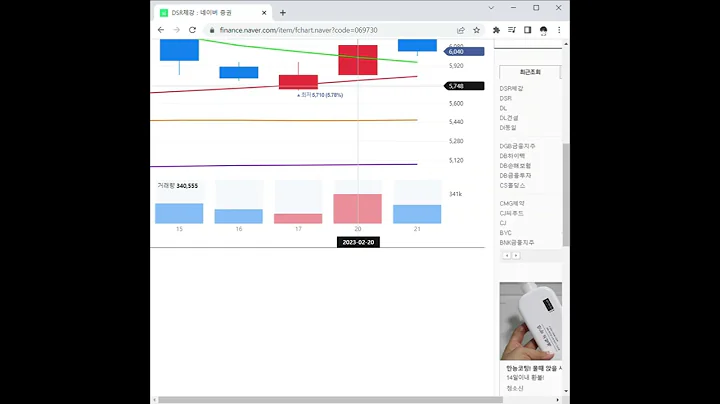Open DSR in the recent list

[x=506, y=98]
